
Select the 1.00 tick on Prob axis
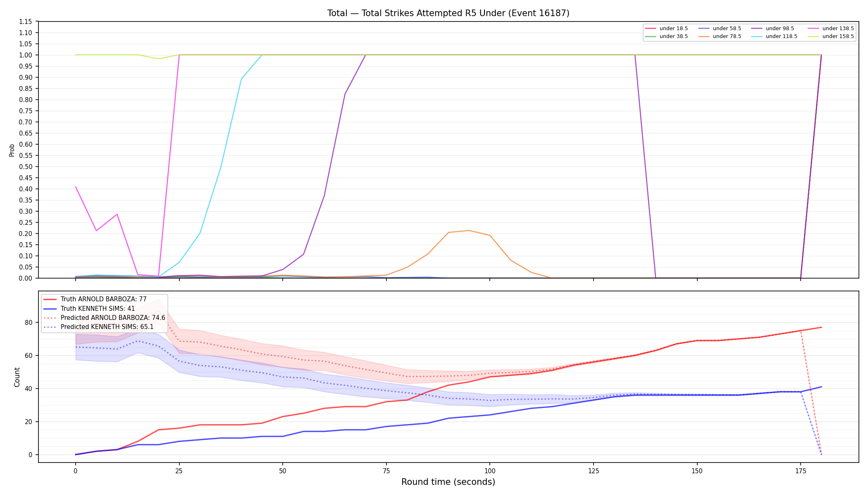26,55
